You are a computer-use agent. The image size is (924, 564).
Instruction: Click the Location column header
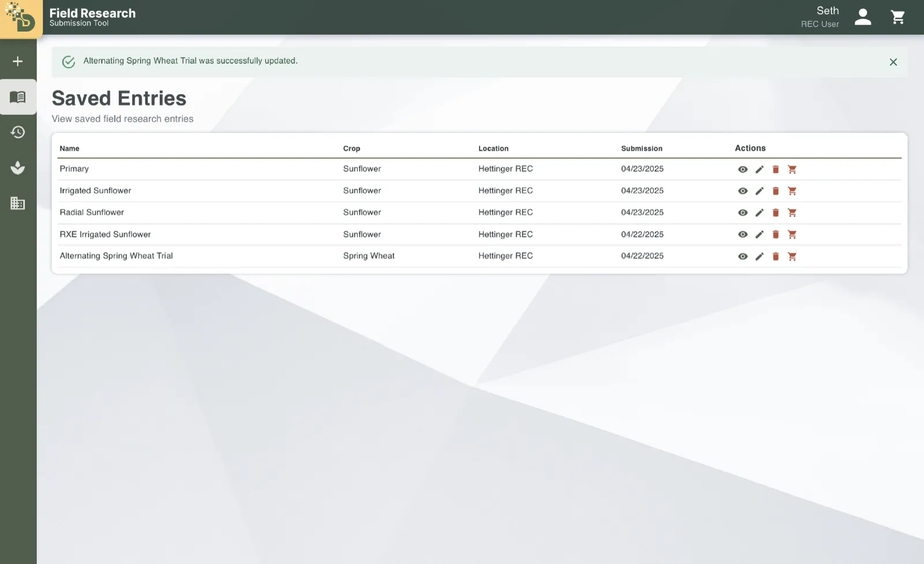[493, 148]
